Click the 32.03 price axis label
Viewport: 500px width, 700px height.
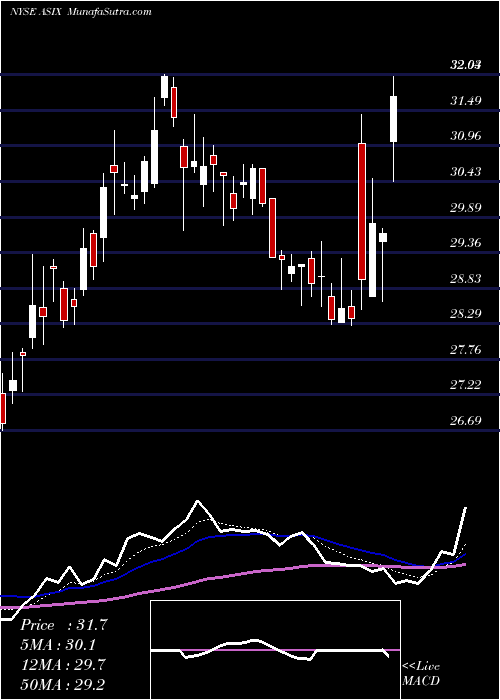point(466,65)
